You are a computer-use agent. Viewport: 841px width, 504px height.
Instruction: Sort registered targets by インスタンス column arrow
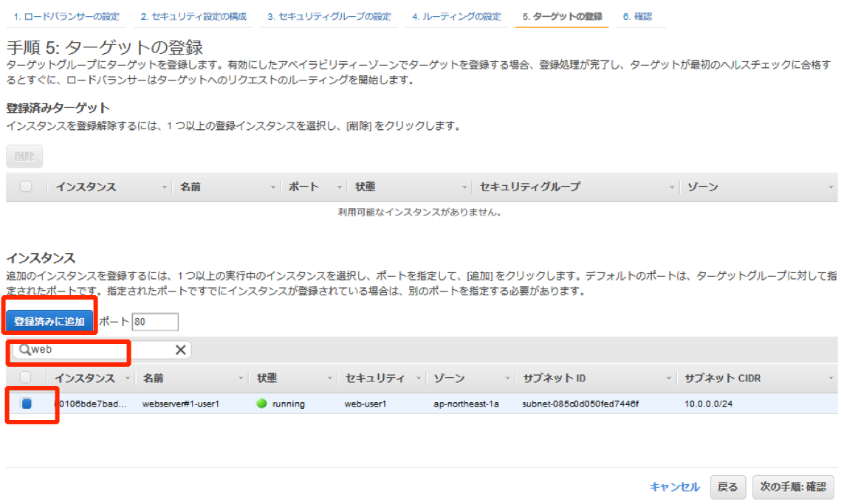(164, 187)
